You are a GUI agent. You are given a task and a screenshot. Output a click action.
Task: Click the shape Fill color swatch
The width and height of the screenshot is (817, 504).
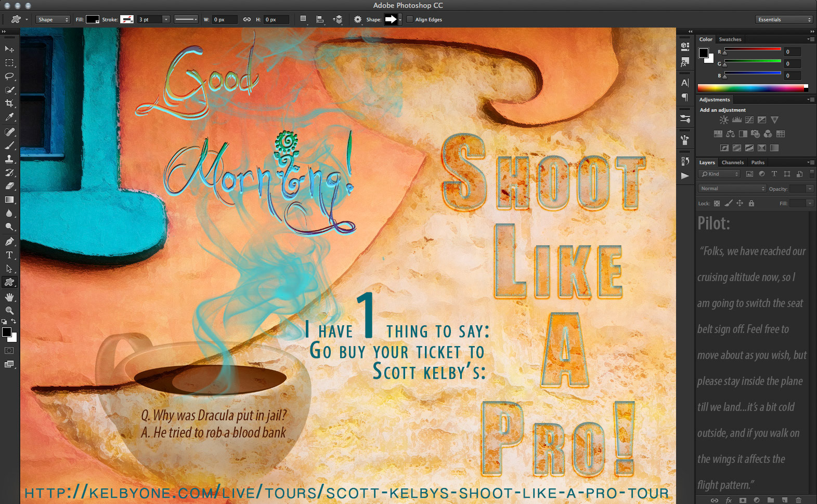93,20
